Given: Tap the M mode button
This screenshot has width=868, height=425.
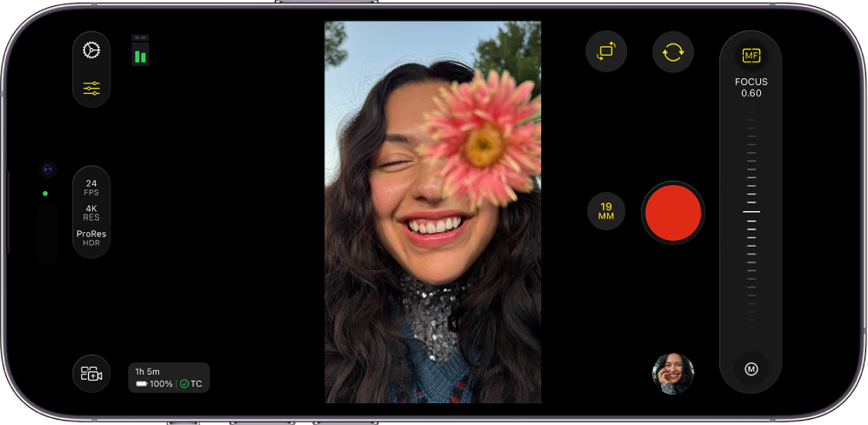Looking at the screenshot, I should point(751,369).
